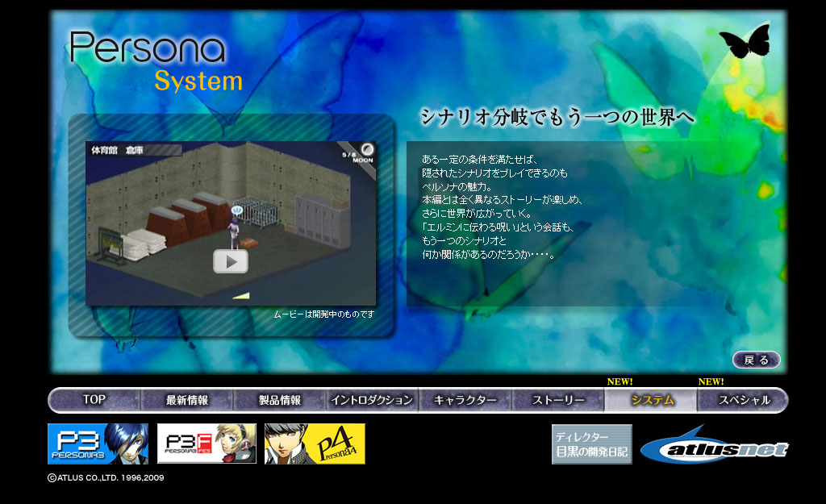Open the 製品情報 tab
The width and height of the screenshot is (826, 504).
[x=280, y=400]
